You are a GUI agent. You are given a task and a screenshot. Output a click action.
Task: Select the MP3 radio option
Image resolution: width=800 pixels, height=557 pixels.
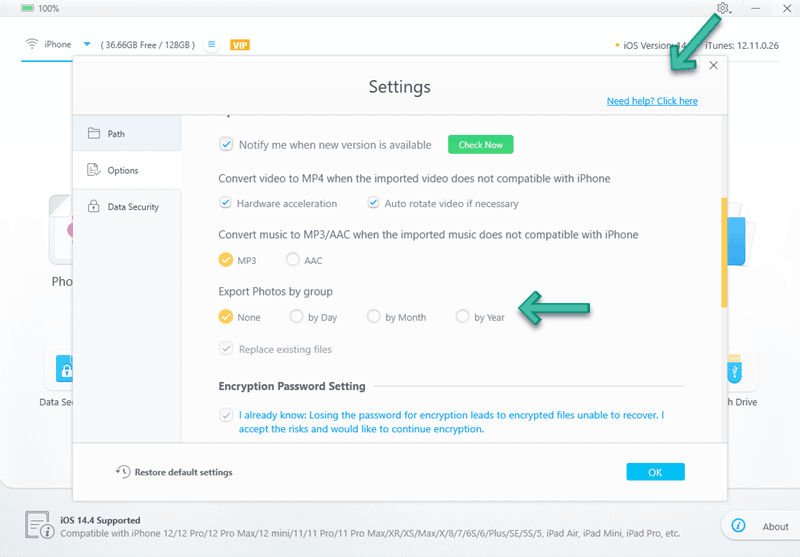pyautogui.click(x=226, y=260)
